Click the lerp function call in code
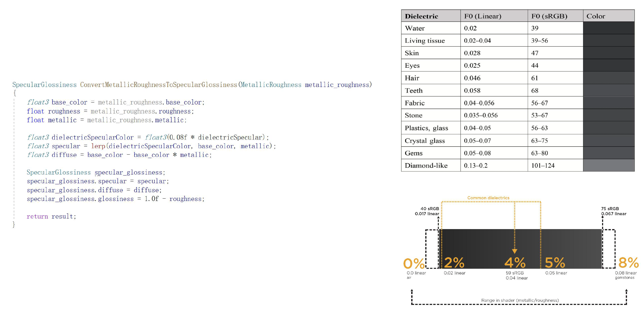This screenshot has width=644, height=315. [98, 146]
